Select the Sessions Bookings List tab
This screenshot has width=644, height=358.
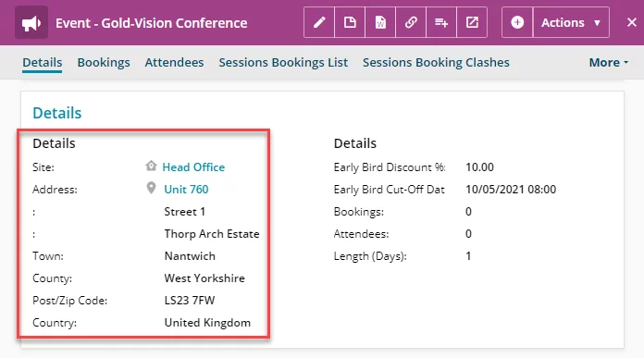[x=283, y=62]
